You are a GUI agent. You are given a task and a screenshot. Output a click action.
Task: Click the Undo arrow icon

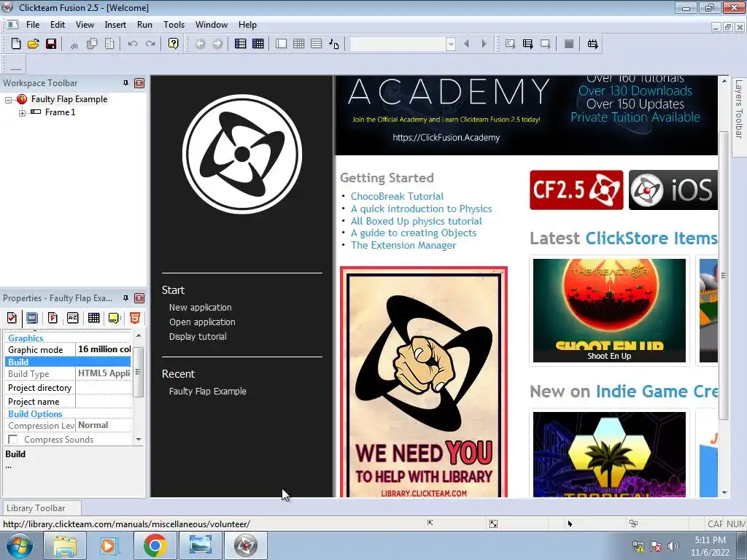(133, 44)
